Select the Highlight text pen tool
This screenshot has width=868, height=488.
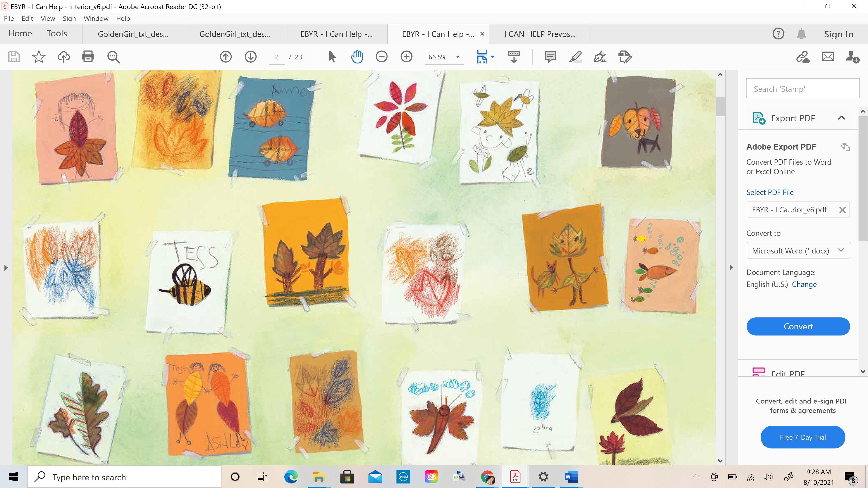(x=575, y=56)
